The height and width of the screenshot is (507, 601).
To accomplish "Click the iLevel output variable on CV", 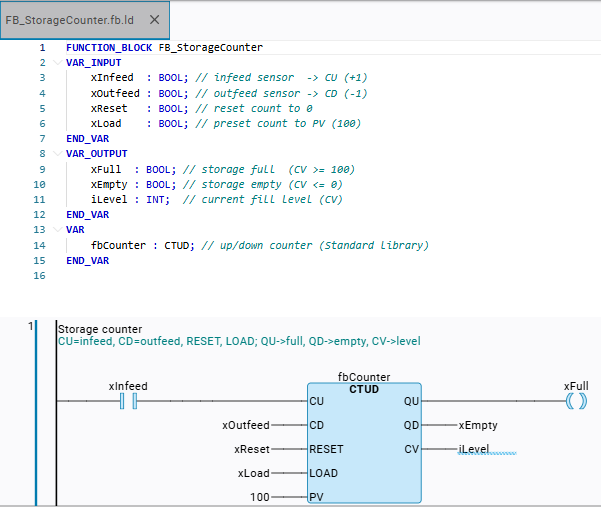I will point(474,449).
